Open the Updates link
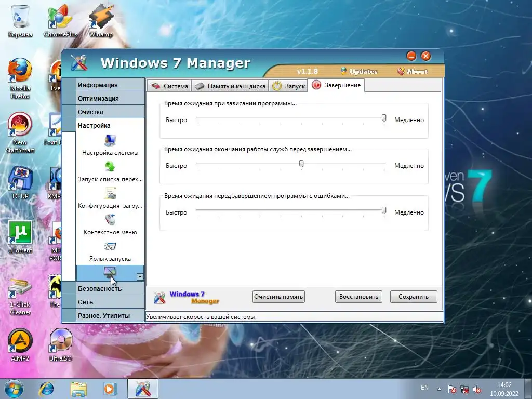The width and height of the screenshot is (532, 399). tap(359, 72)
